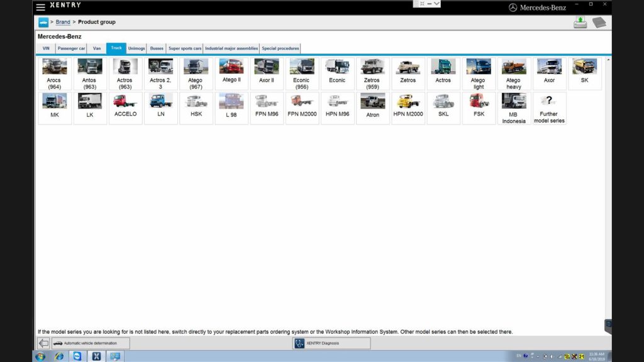Expand the top center dropdown chevron
644x362 pixels.
pos(436,4)
